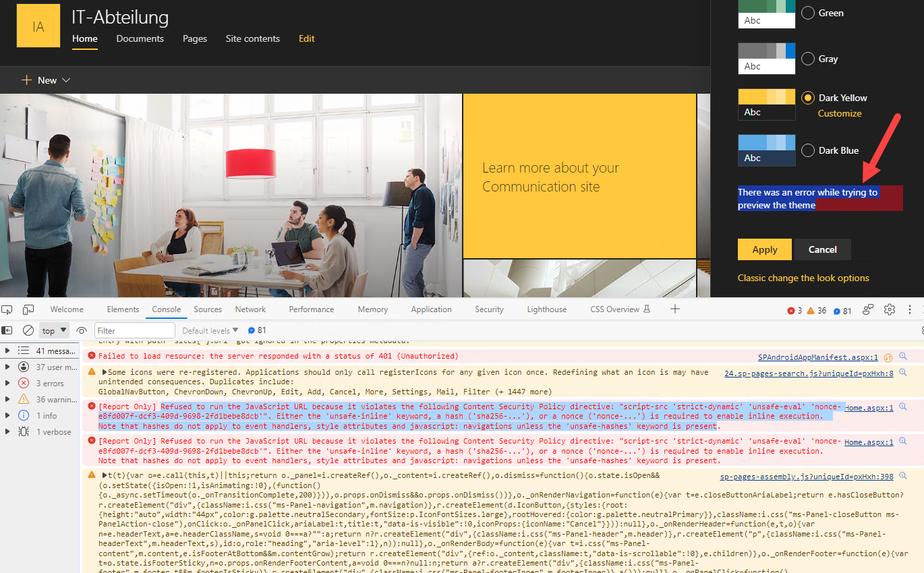Toggle the device emulation icon
This screenshot has width=924, height=573.
coord(28,309)
